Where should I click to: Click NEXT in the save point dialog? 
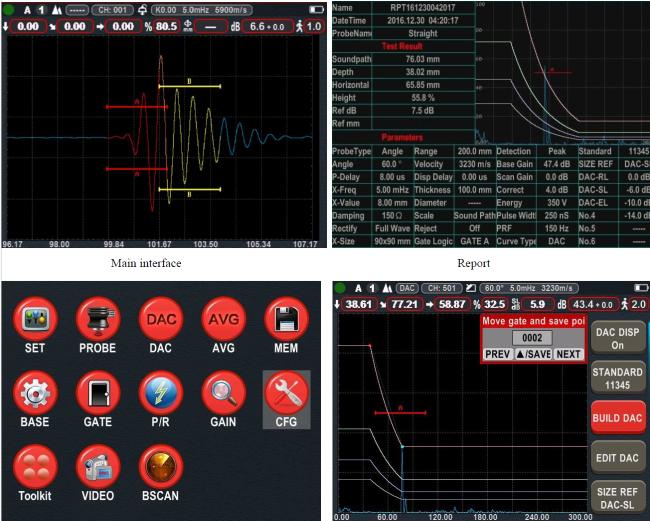click(x=568, y=354)
